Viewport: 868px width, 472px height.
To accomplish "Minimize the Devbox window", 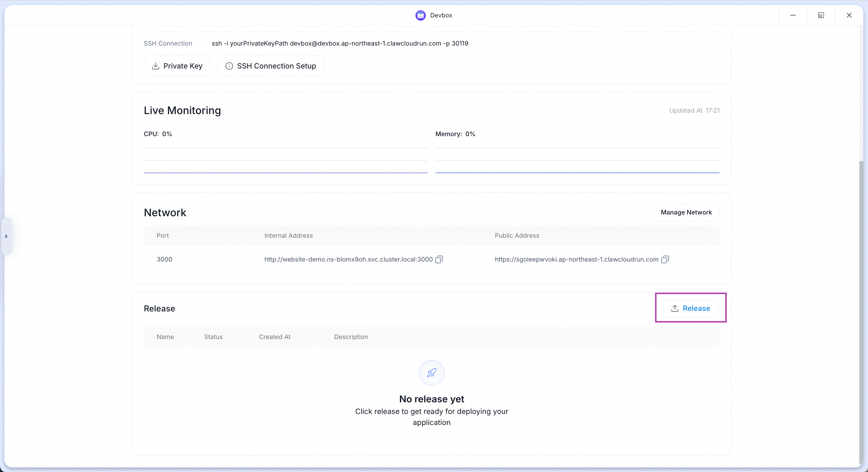I will [793, 15].
